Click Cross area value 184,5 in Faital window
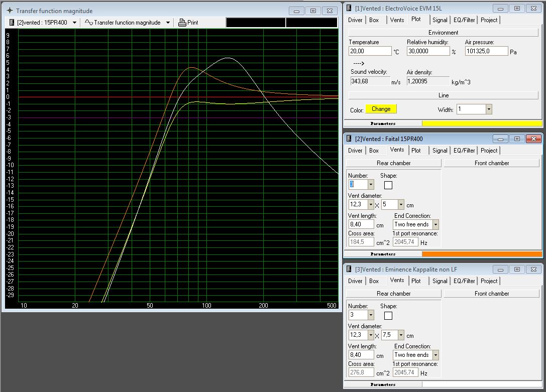The height and width of the screenshot is (392, 546). coord(361,242)
